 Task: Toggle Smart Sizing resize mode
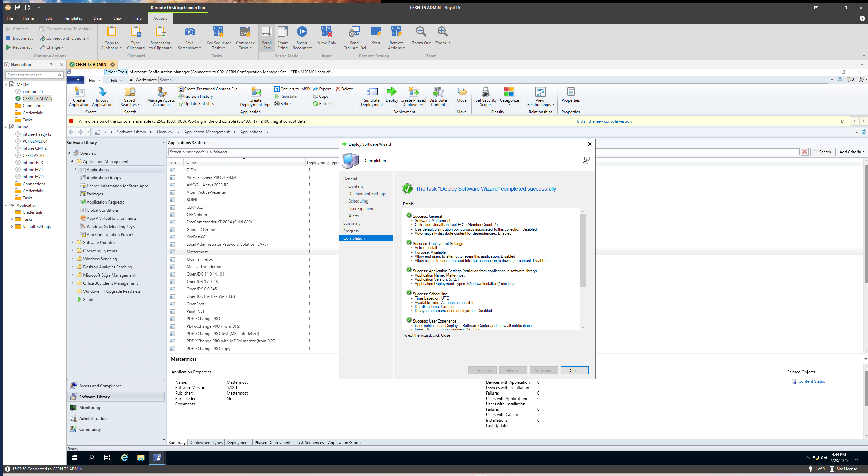pos(282,38)
